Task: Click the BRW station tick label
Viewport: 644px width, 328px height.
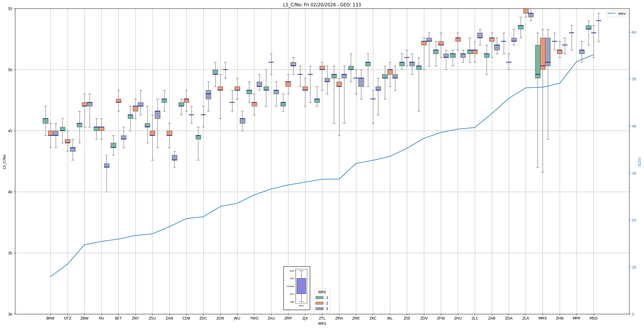Action: click(x=50, y=318)
